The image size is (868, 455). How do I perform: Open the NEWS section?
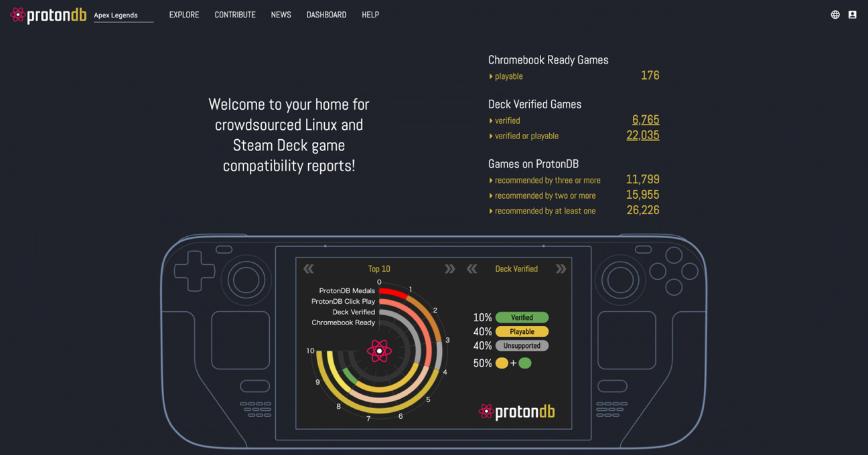point(281,14)
